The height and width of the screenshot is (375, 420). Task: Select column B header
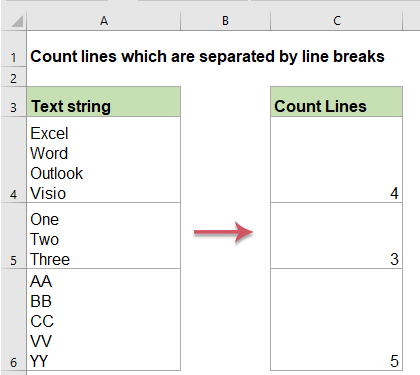tap(225, 21)
